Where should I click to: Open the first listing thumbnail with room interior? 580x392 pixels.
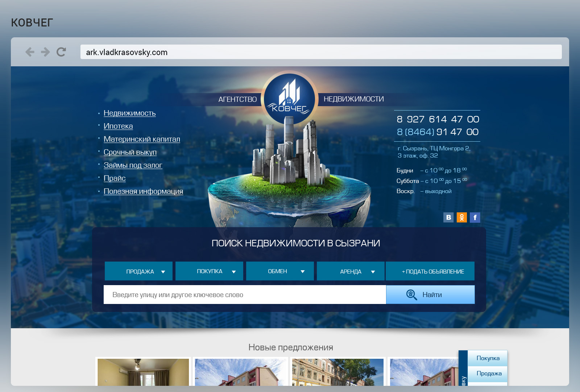coord(143,372)
